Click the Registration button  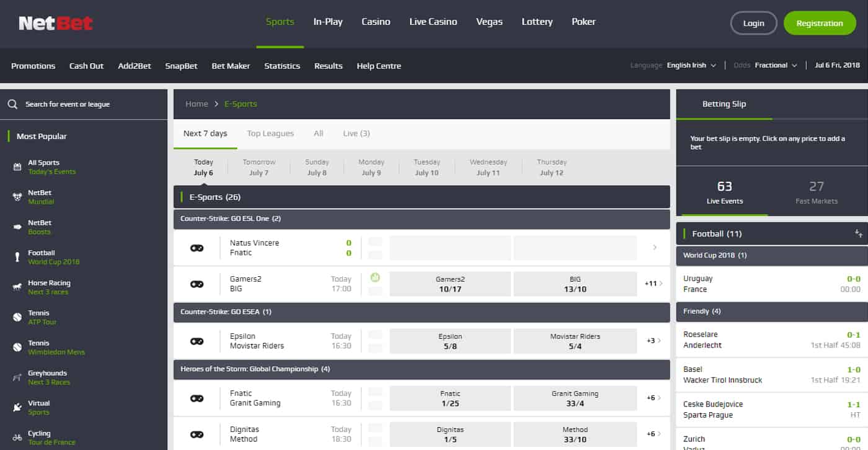point(820,24)
